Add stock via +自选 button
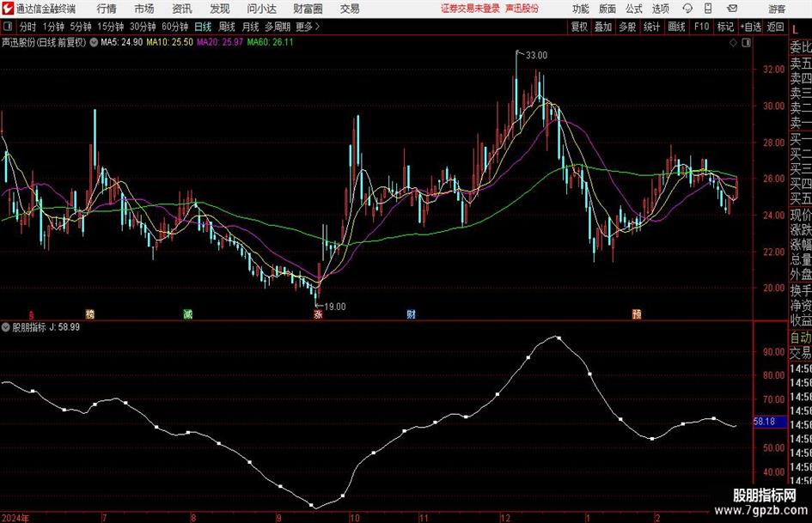This screenshot has height=523, width=812. point(751,27)
